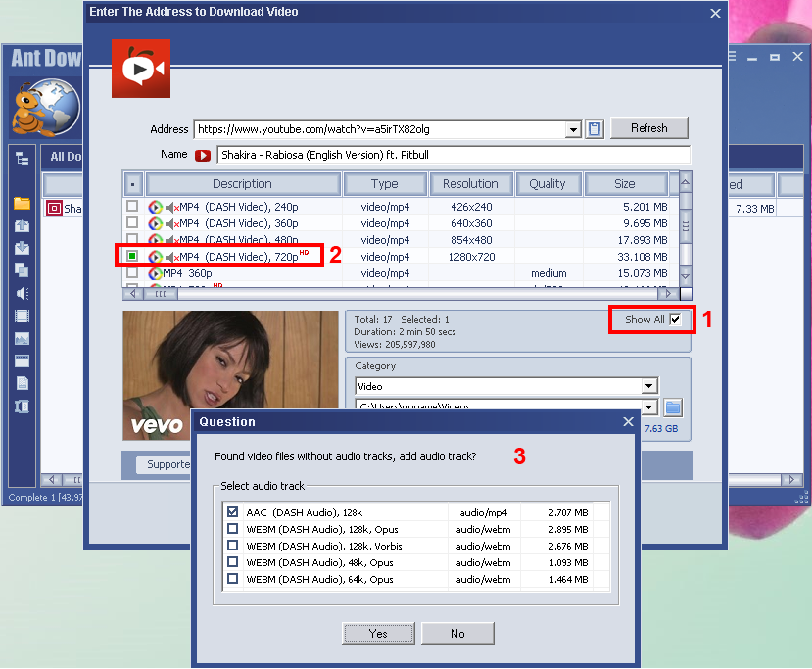The width and height of the screenshot is (812, 669).
Task: Click the format list scroll up arrow
Action: [x=685, y=182]
